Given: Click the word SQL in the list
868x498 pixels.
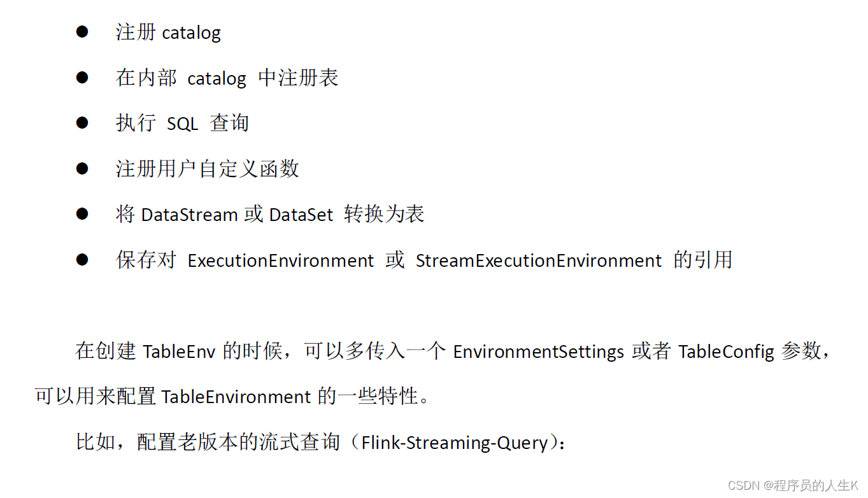Looking at the screenshot, I should tap(182, 124).
